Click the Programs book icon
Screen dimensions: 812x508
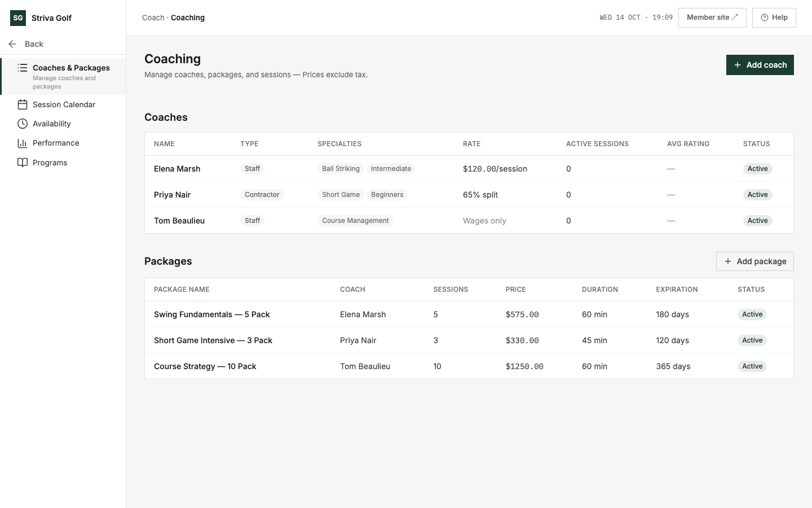click(23, 163)
